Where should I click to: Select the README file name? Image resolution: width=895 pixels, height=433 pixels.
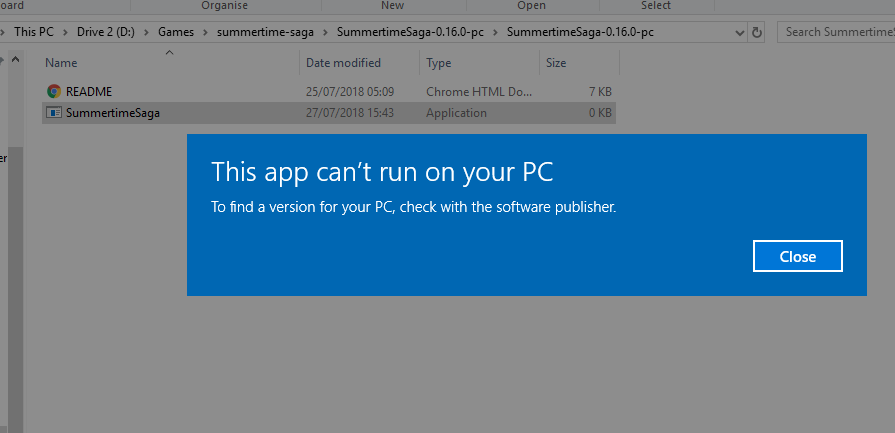coord(88,92)
